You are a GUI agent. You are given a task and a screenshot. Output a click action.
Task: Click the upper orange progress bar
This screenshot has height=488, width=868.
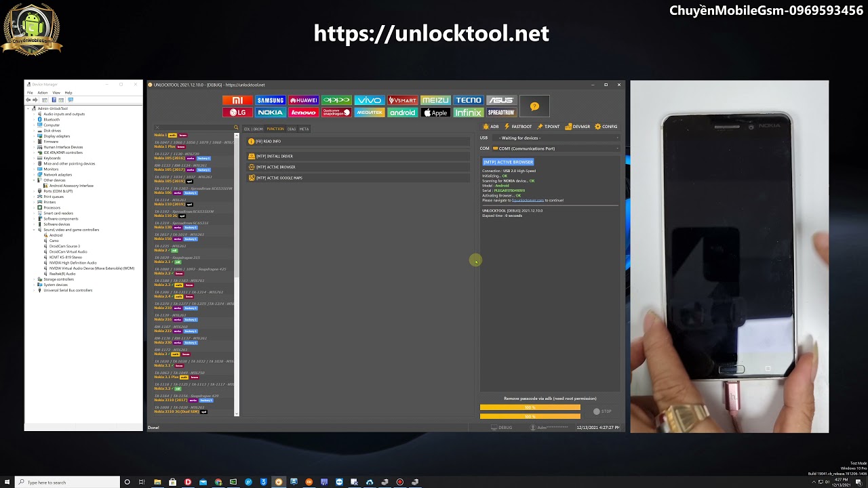pos(530,407)
